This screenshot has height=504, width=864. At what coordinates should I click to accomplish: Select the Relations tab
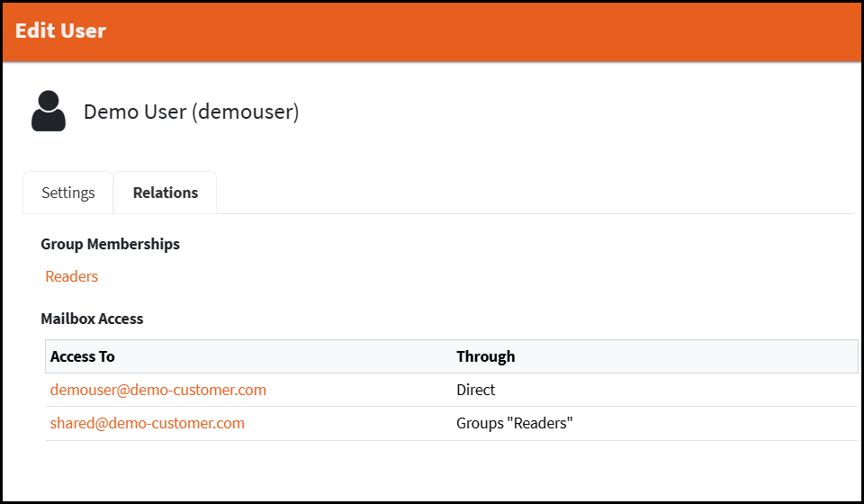coord(166,193)
